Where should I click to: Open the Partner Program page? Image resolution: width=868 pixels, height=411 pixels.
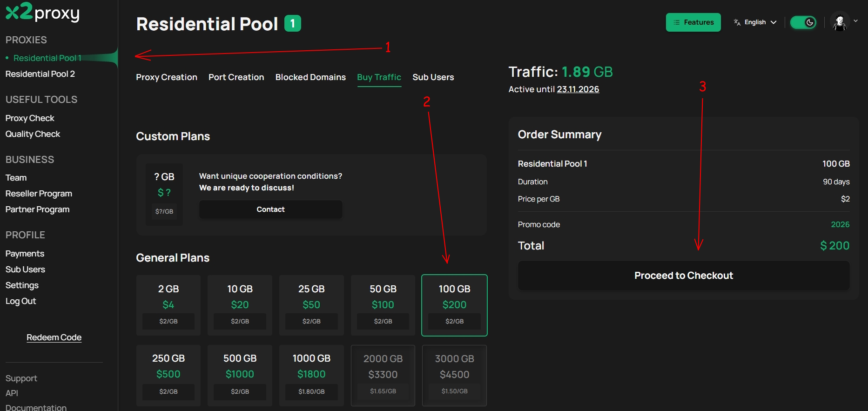pyautogui.click(x=37, y=209)
